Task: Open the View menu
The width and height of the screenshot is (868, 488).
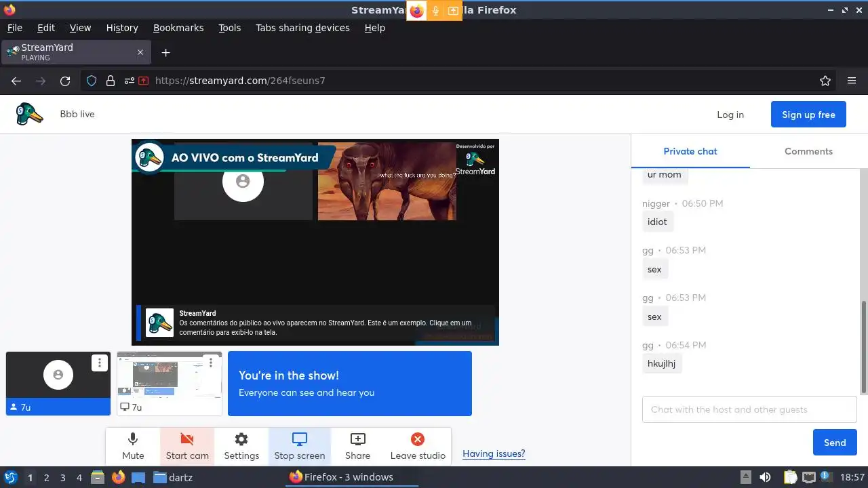Action: [80, 28]
